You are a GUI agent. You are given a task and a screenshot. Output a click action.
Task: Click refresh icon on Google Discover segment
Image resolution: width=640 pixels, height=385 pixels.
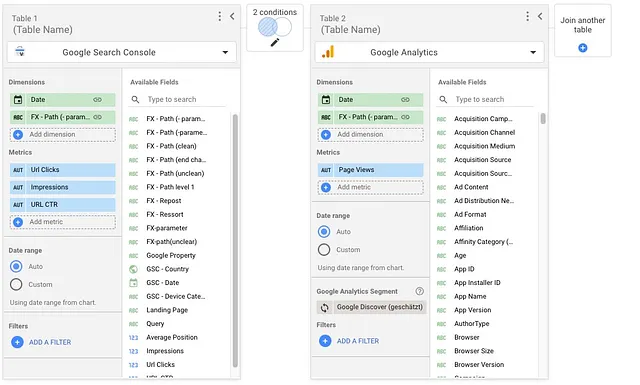pyautogui.click(x=324, y=307)
